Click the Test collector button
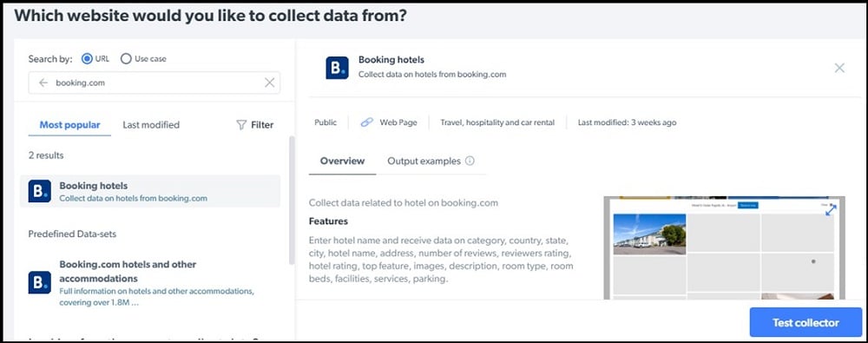Image resolution: width=868 pixels, height=343 pixels. [x=806, y=322]
